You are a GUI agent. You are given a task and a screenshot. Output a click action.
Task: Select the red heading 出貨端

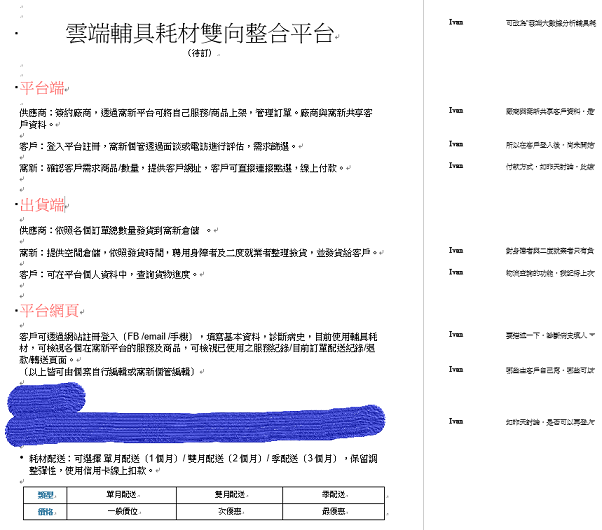[42, 205]
